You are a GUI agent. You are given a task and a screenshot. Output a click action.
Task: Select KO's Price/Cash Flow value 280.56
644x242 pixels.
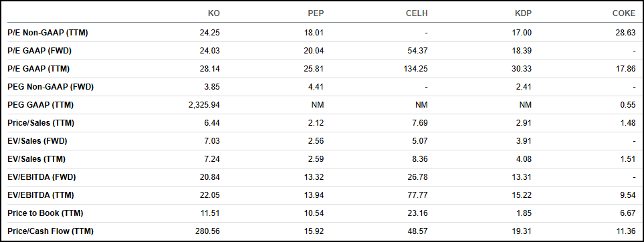point(209,231)
